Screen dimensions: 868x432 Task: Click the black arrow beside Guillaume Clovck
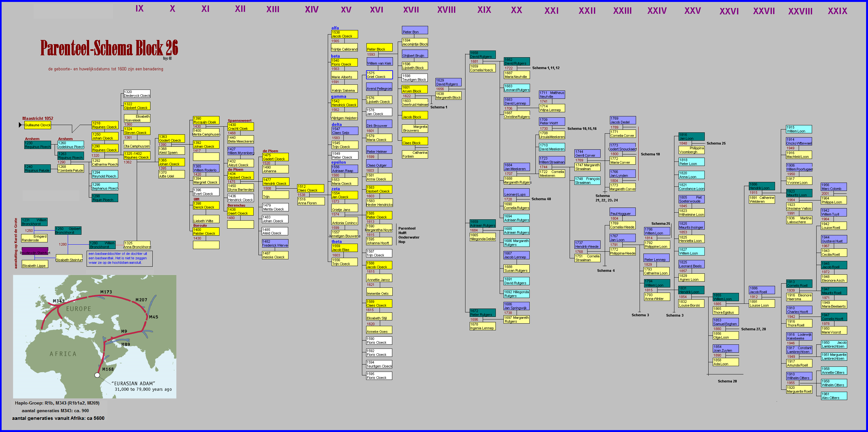20,125
